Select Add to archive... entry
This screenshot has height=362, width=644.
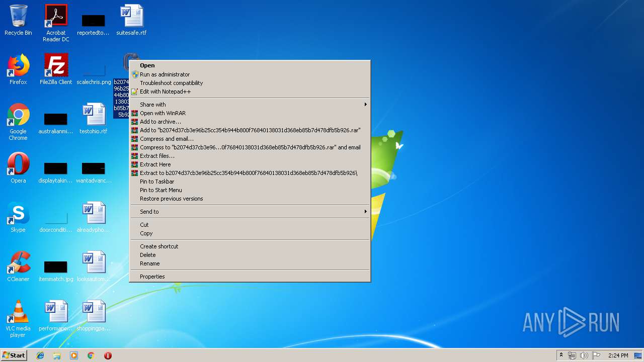pyautogui.click(x=250, y=122)
